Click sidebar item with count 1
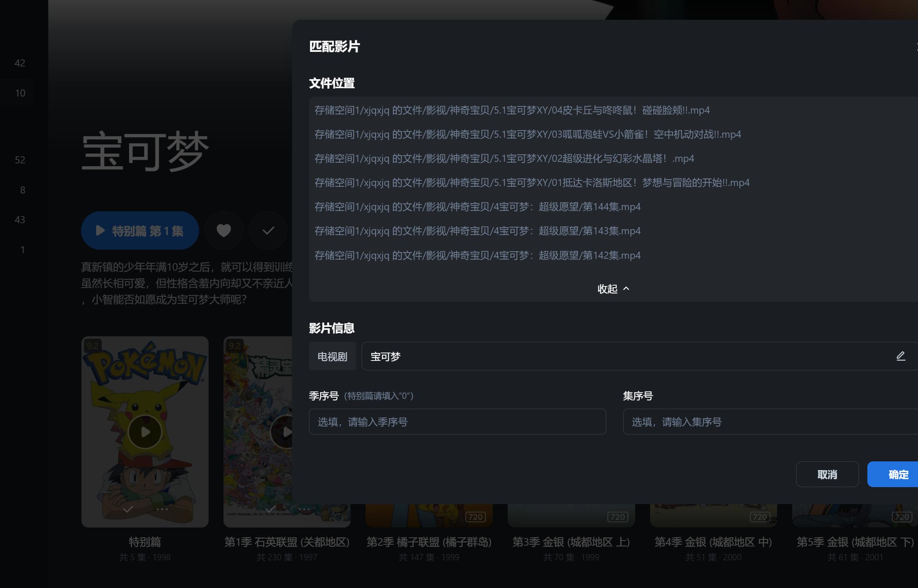 [22, 250]
